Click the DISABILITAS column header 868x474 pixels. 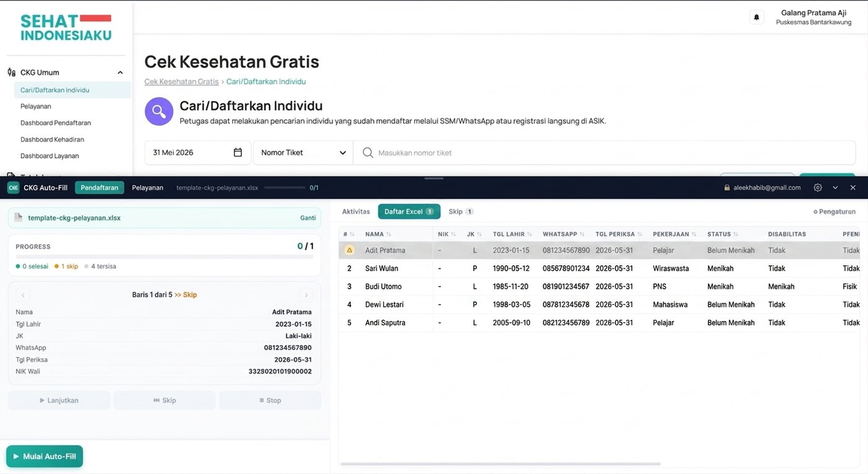787,234
